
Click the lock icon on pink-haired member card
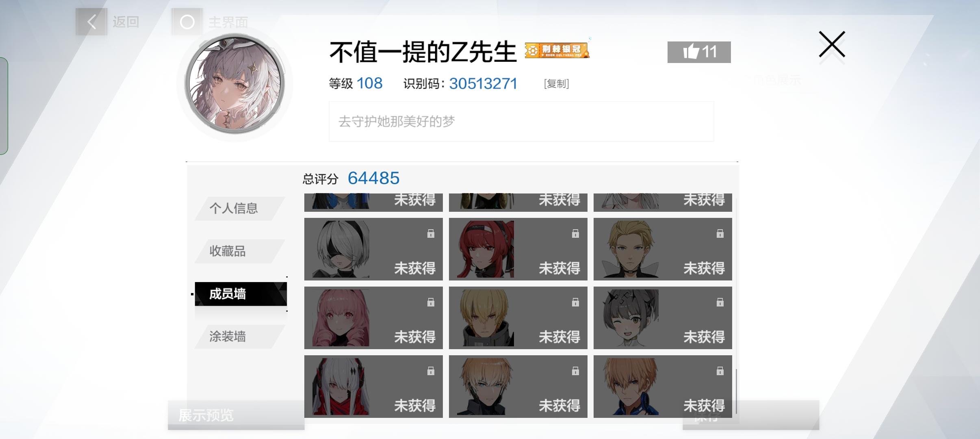tap(431, 302)
